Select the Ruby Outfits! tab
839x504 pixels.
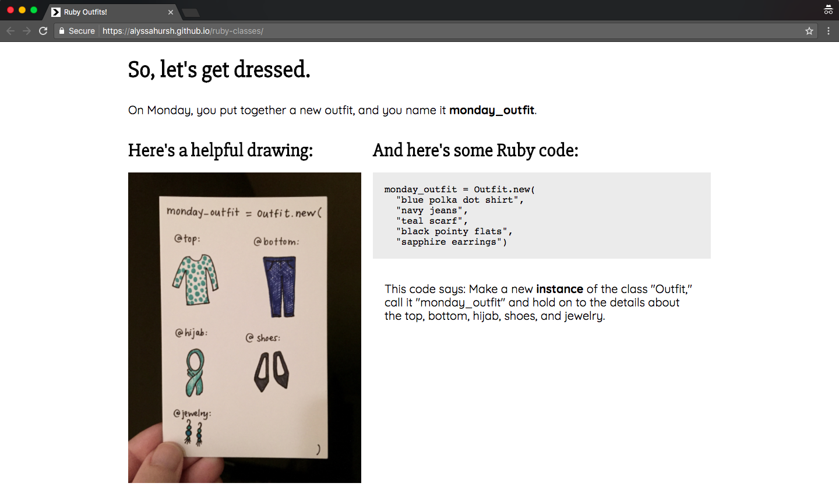point(105,12)
